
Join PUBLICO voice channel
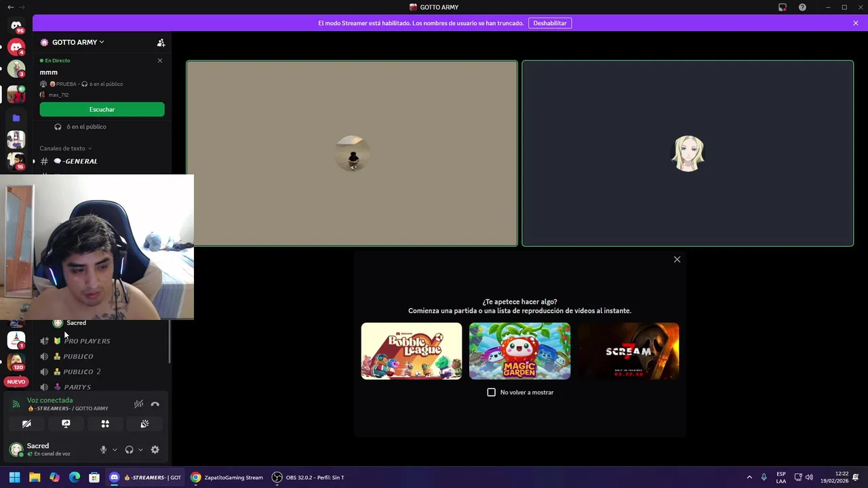pos(78,357)
